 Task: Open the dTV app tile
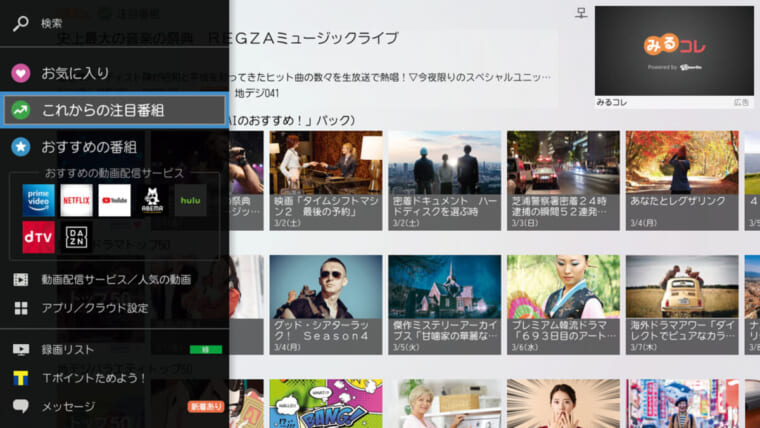[38, 237]
